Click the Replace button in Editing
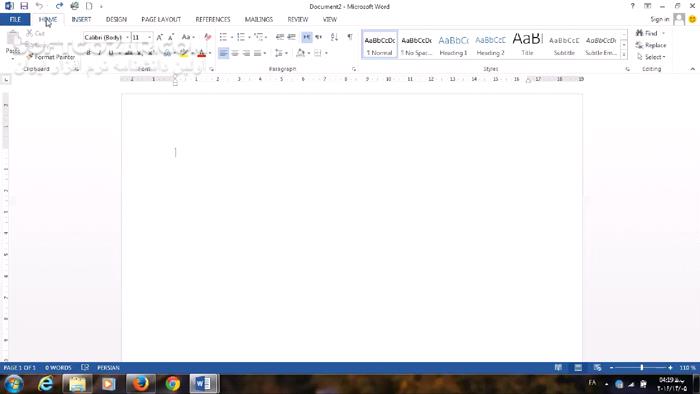This screenshot has width=700, height=394. click(x=651, y=45)
